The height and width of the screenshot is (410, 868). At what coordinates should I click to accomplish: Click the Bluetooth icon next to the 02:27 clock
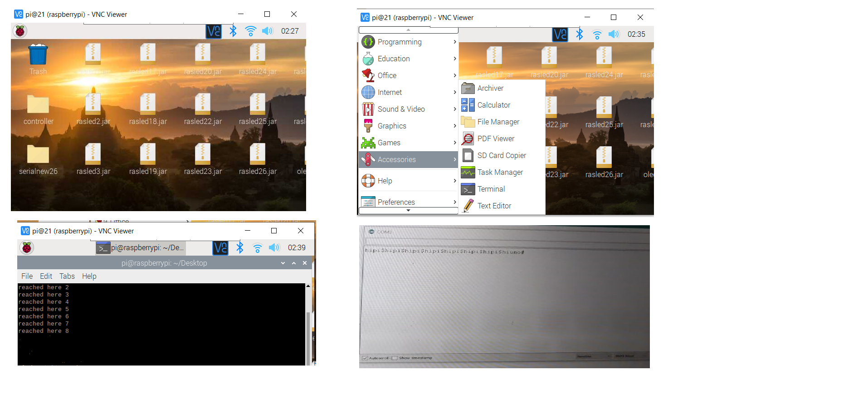point(233,31)
